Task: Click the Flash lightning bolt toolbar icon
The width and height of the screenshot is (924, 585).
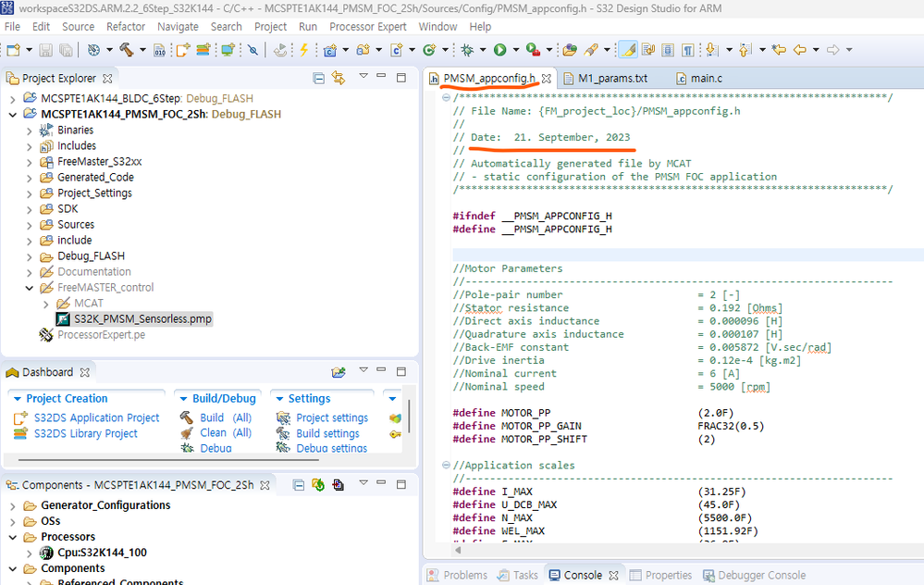Action: click(303, 50)
